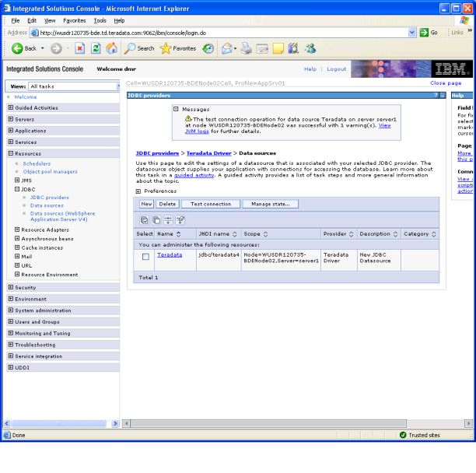This screenshot has height=473, width=476.
Task: Click the Messenger people icon
Action: coord(310,48)
